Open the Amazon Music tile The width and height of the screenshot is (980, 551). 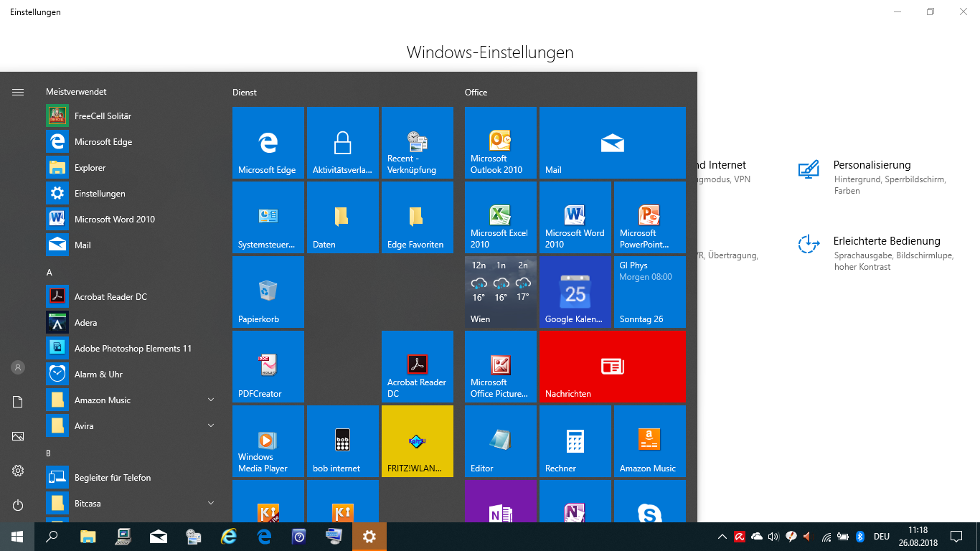[x=650, y=441]
